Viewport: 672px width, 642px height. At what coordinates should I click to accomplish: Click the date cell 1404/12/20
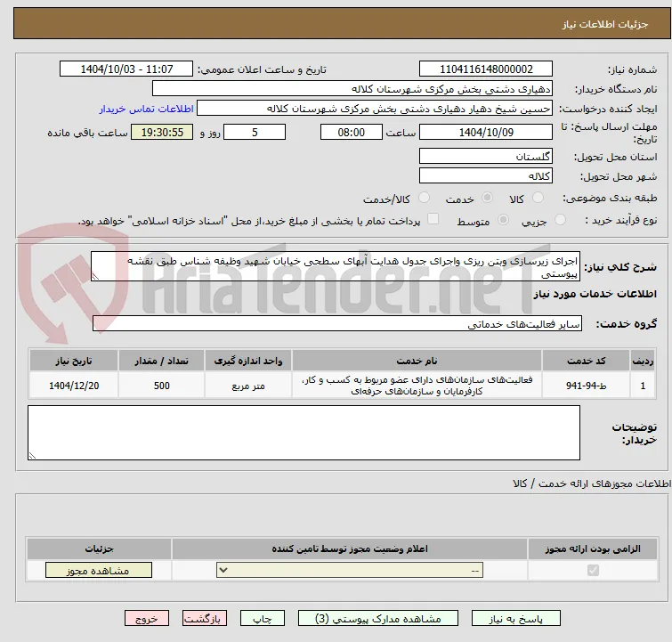coord(74,386)
